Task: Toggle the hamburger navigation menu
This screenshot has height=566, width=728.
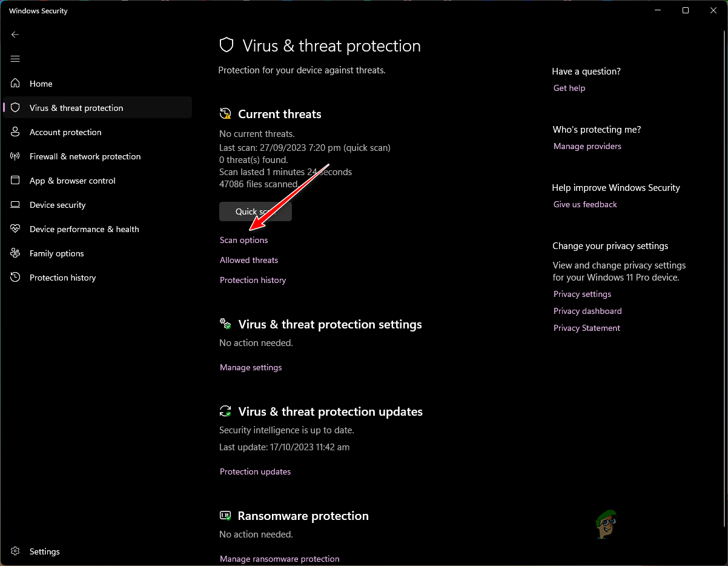Action: 15,59
